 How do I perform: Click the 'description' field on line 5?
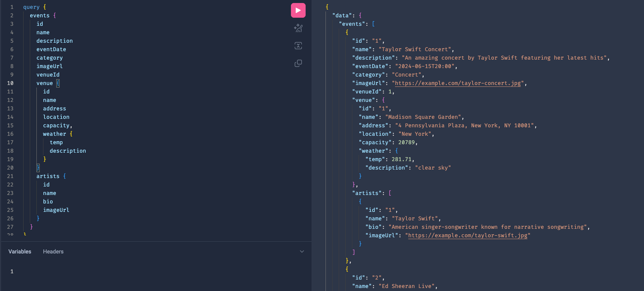coord(54,41)
